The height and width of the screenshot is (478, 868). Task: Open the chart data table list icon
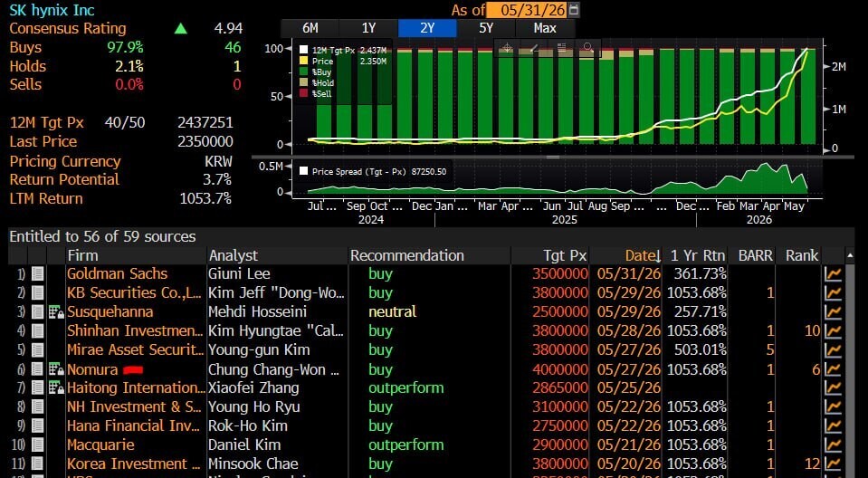coord(561,48)
